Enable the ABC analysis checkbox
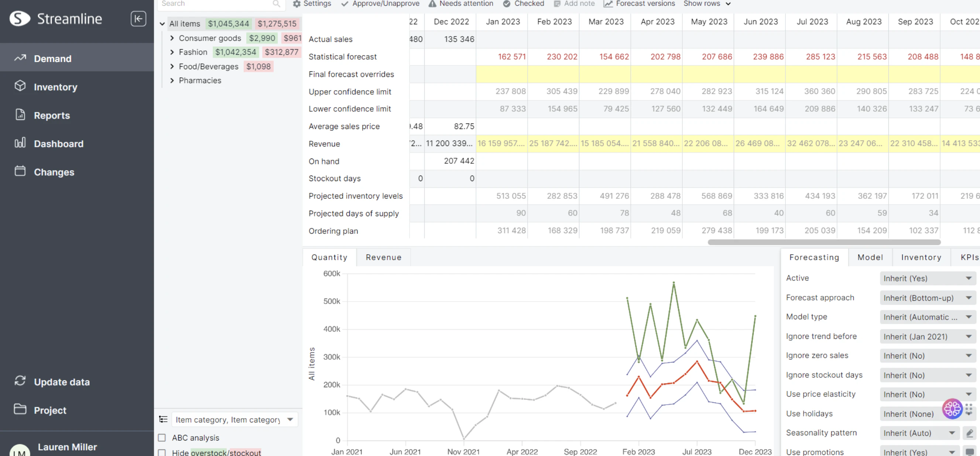The image size is (980, 456). pyautogui.click(x=163, y=438)
